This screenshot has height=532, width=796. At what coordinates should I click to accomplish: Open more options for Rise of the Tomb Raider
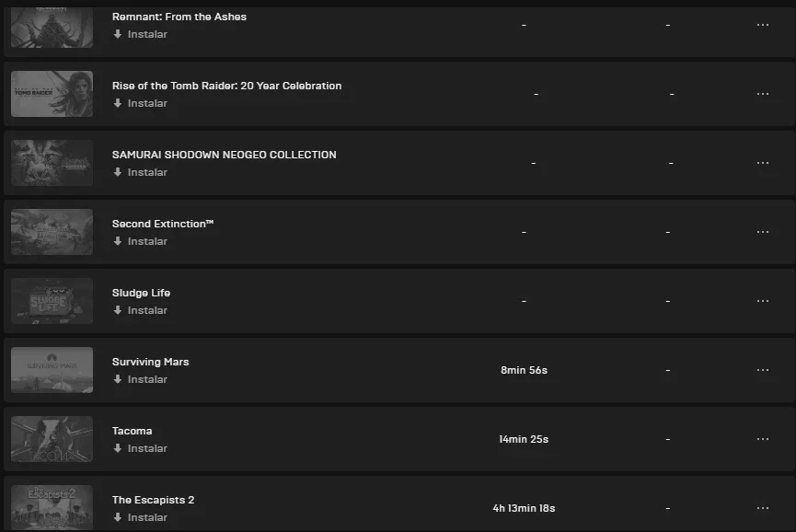tap(763, 94)
